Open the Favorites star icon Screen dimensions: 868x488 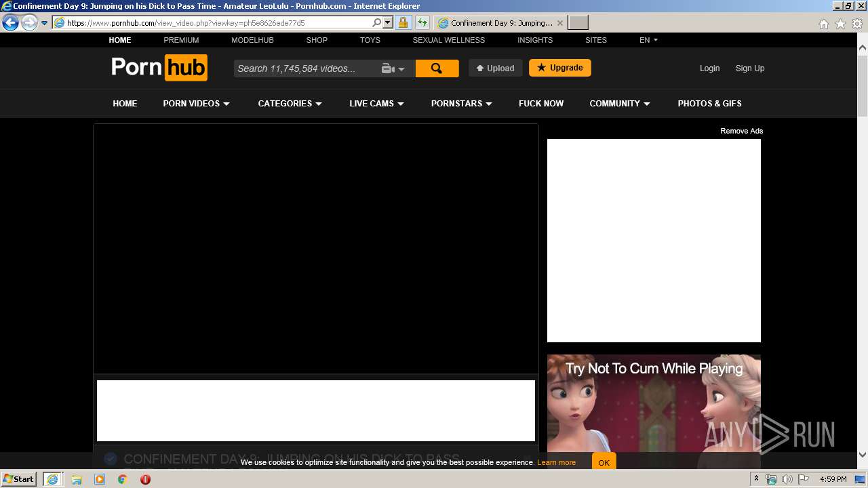coord(840,24)
